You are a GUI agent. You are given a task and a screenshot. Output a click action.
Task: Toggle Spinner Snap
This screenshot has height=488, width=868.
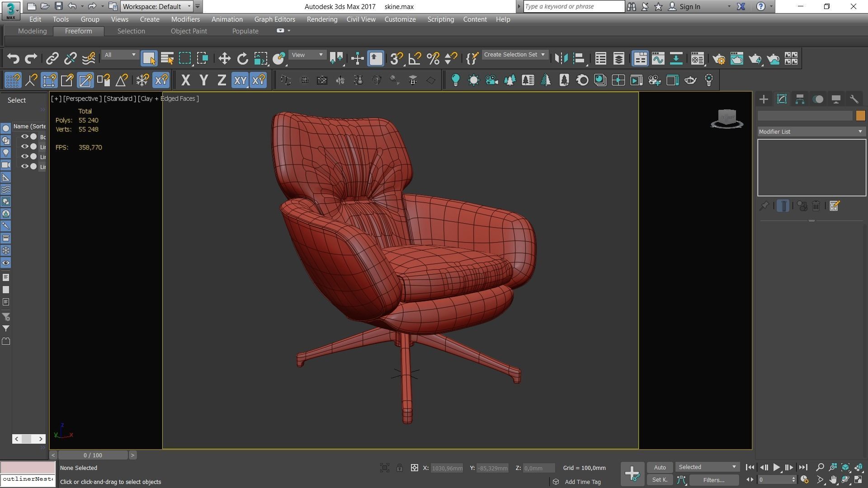click(451, 58)
